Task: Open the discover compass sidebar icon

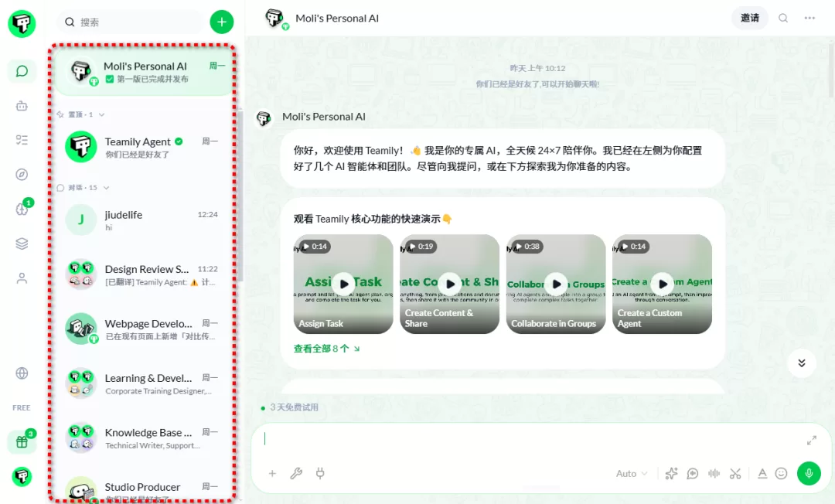Action: pyautogui.click(x=22, y=175)
